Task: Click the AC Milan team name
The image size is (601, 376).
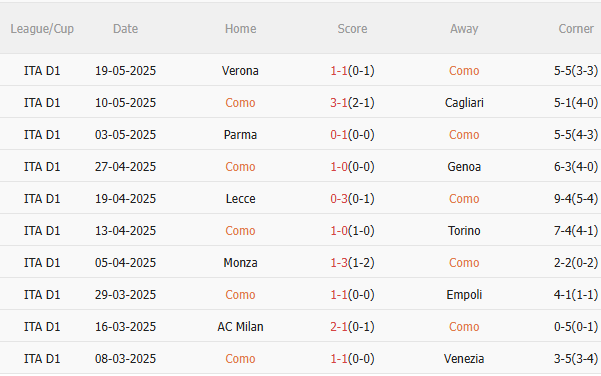Action: click(x=240, y=327)
